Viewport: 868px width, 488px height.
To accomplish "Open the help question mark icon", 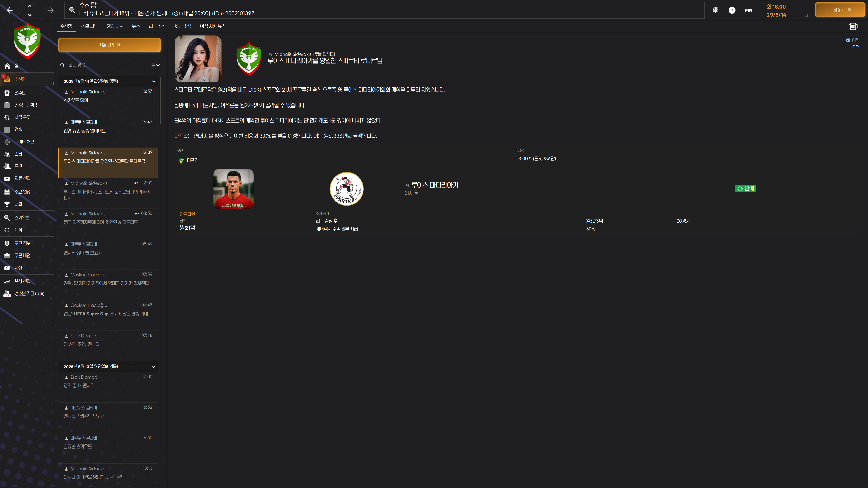I will [x=731, y=10].
